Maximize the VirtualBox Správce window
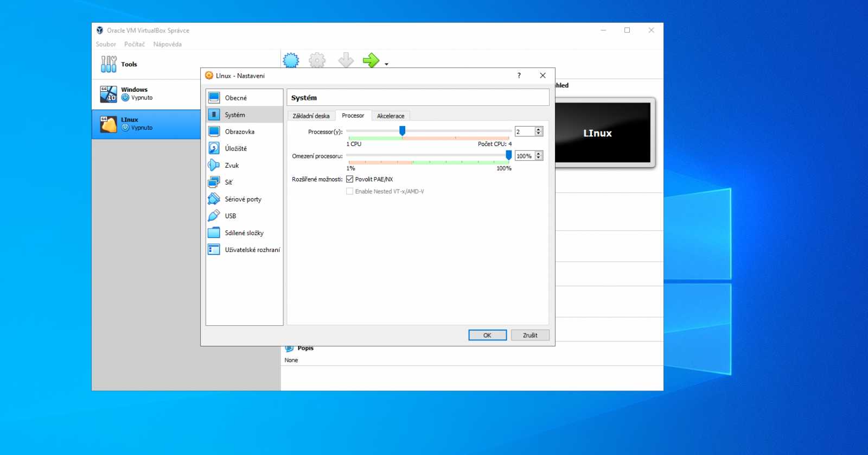 click(627, 30)
